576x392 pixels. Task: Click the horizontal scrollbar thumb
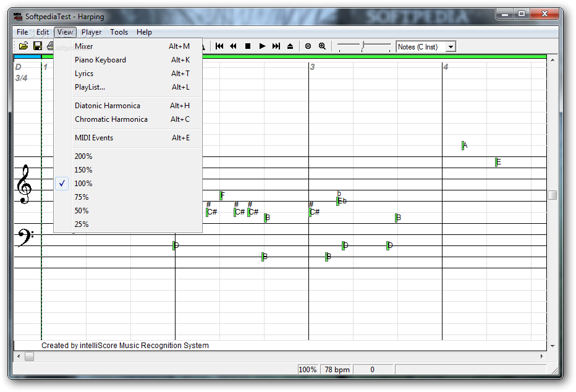pyautogui.click(x=30, y=356)
